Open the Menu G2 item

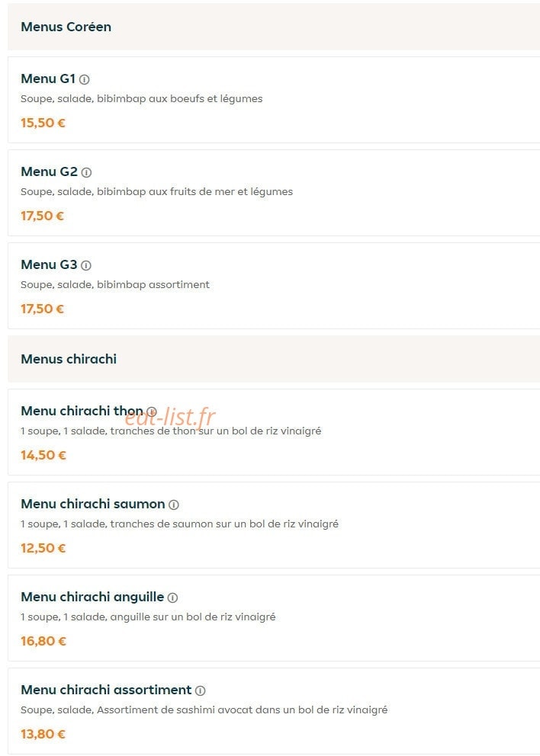pyautogui.click(x=274, y=193)
